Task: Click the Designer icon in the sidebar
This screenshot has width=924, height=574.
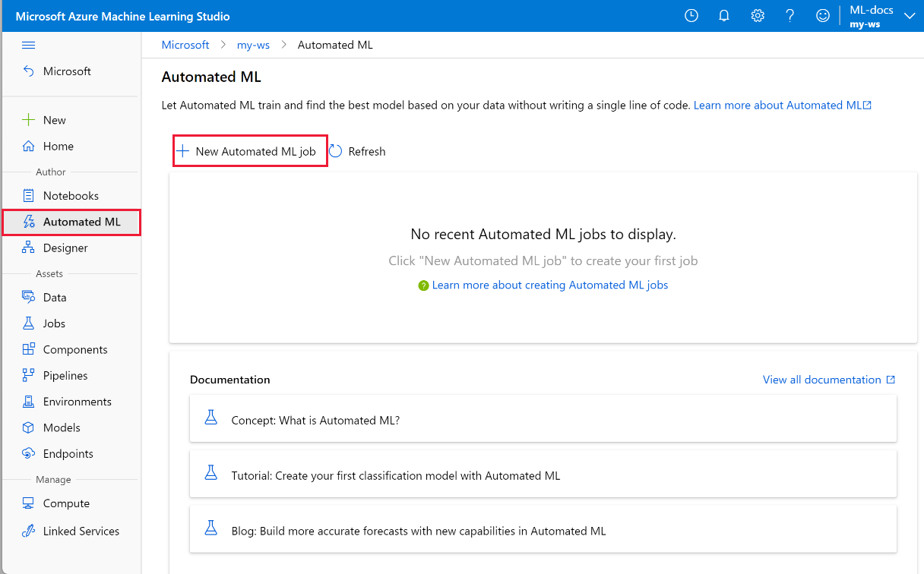Action: point(29,248)
